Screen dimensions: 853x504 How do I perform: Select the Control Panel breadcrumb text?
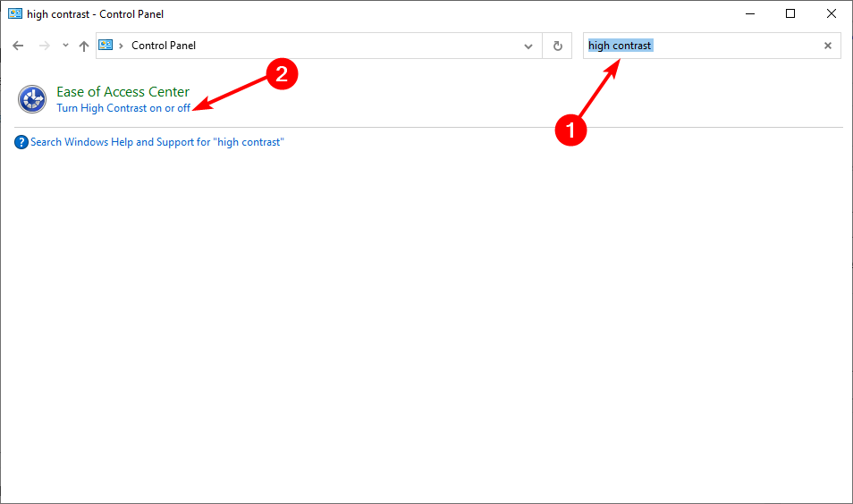coord(164,46)
